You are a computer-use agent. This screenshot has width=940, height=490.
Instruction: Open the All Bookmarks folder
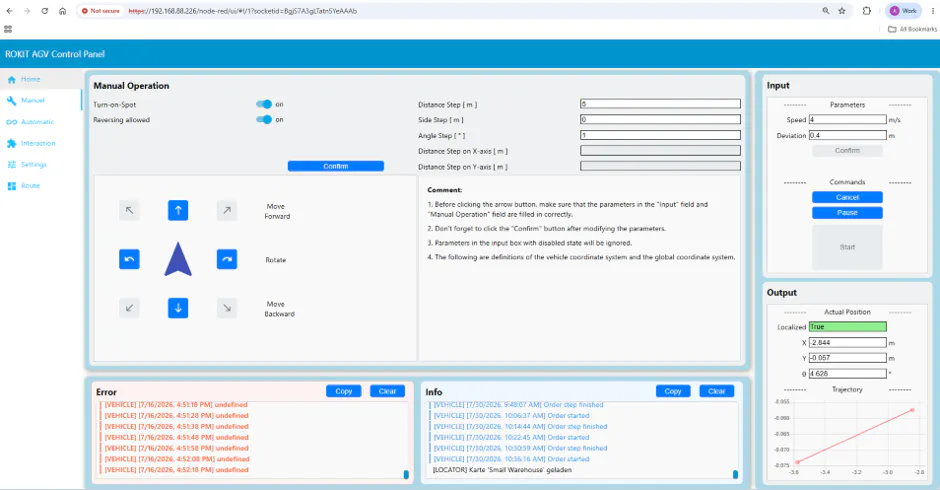tap(912, 29)
